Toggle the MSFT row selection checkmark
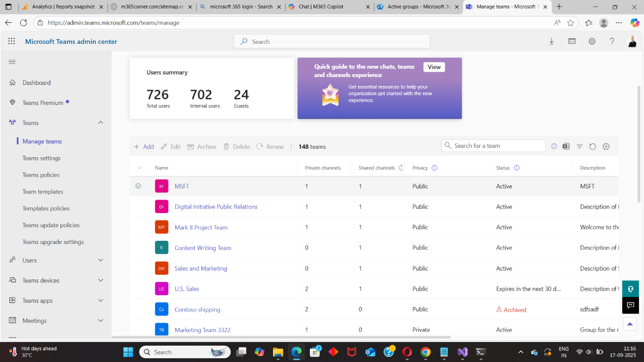The width and height of the screenshot is (644, 362). pos(138,186)
